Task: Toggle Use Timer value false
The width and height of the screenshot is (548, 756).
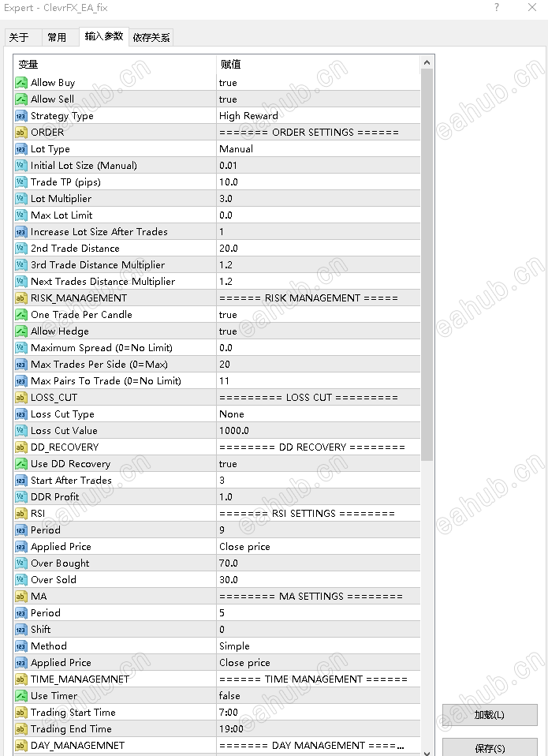Action: [319, 695]
